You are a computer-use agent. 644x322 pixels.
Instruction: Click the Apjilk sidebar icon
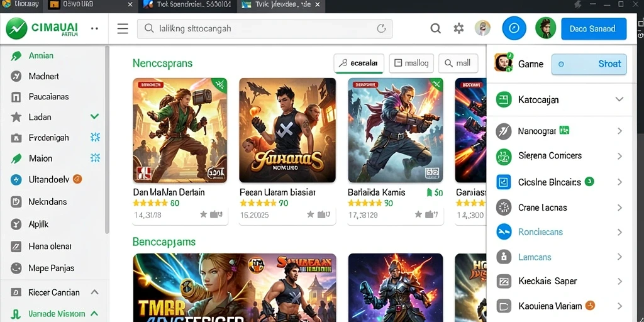16,225
